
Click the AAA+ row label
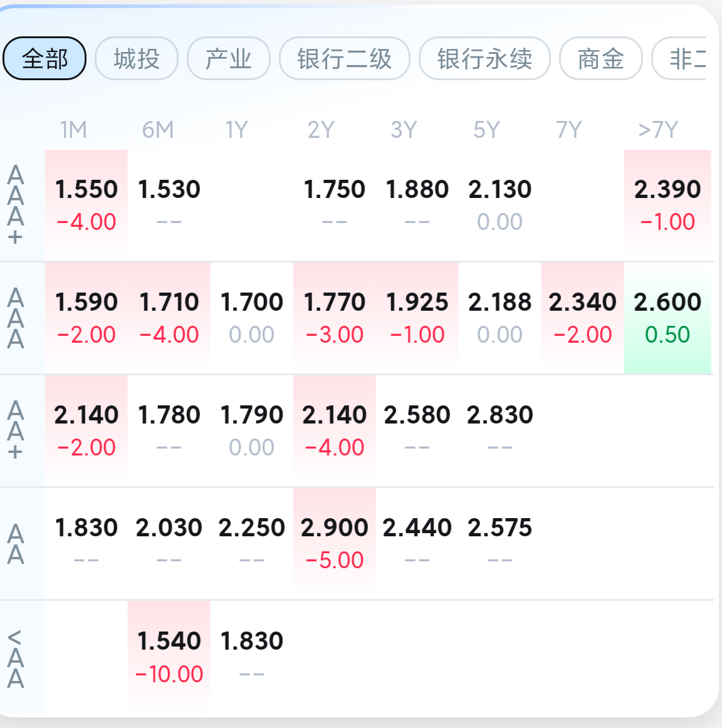pos(16,204)
